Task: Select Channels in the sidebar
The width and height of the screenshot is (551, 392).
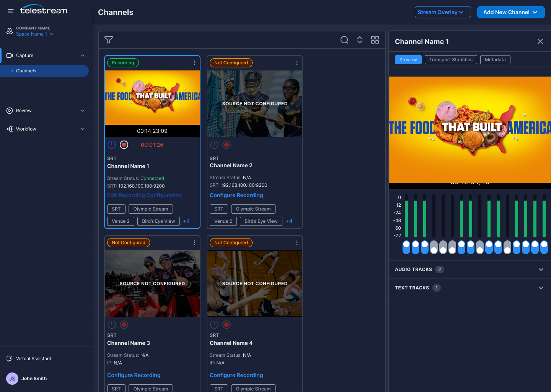Action: click(x=44, y=71)
